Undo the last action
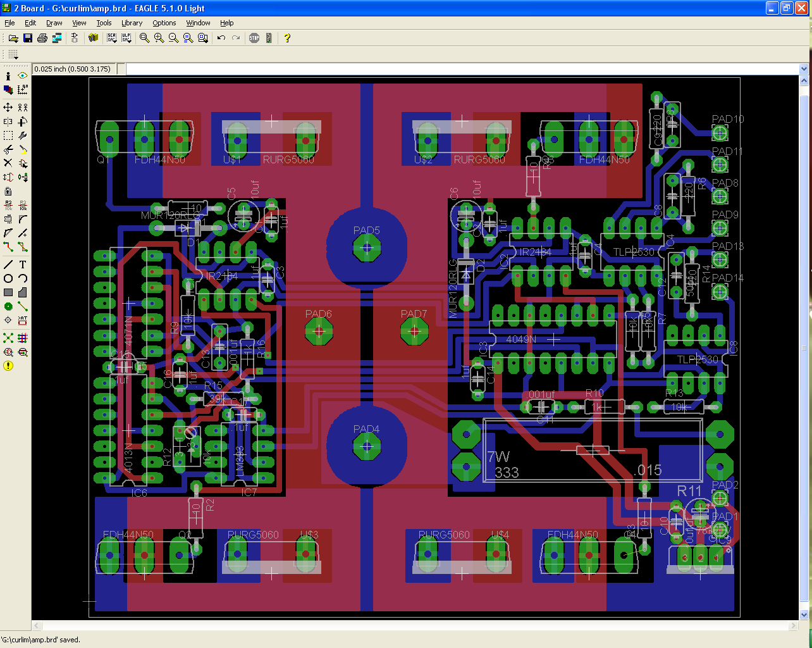Viewport: 812px width, 648px height. [x=221, y=38]
